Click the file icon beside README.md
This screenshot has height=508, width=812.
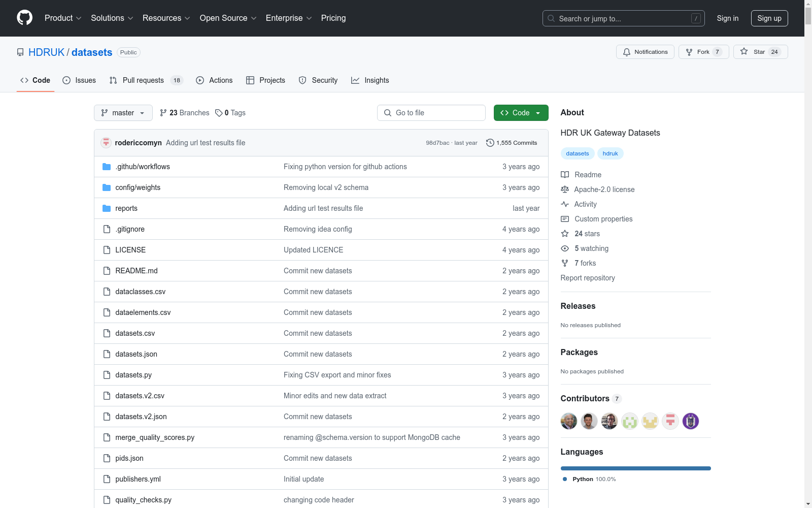(x=107, y=271)
